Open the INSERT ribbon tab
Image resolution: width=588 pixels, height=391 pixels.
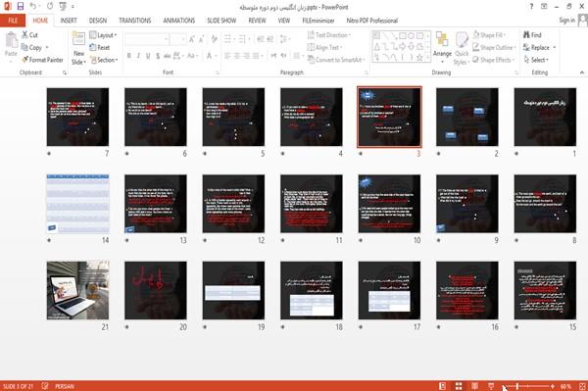[x=69, y=21]
